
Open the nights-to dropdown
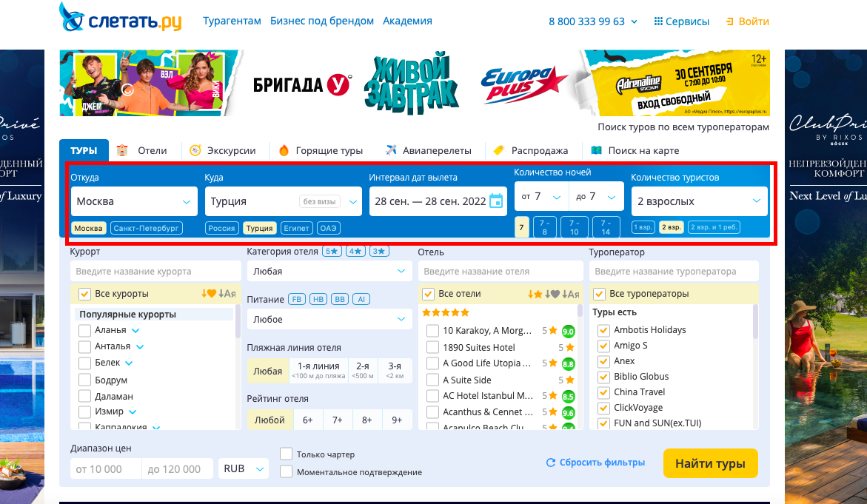coord(596,197)
